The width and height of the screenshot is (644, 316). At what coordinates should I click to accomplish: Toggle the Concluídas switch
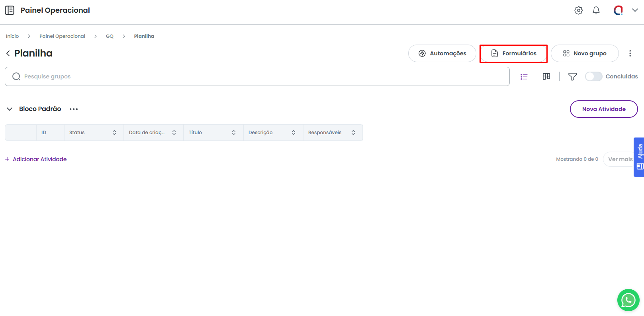click(593, 76)
